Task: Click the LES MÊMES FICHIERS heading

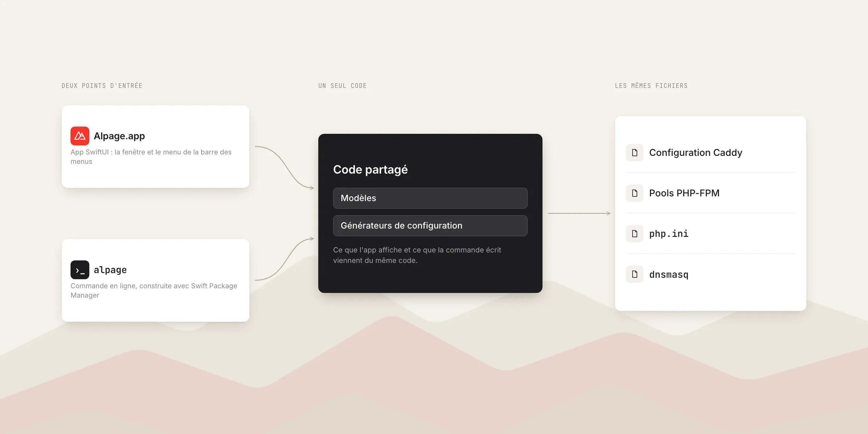Action: click(651, 86)
